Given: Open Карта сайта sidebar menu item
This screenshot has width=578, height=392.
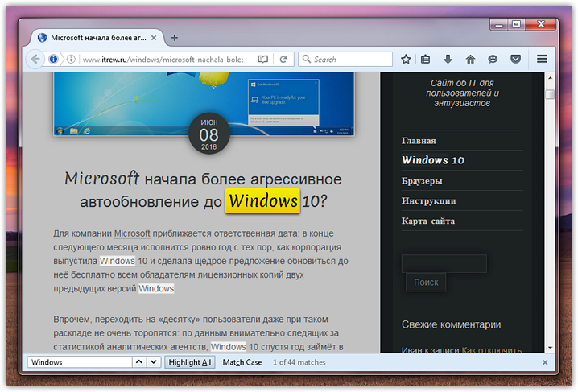Looking at the screenshot, I should 428,221.
